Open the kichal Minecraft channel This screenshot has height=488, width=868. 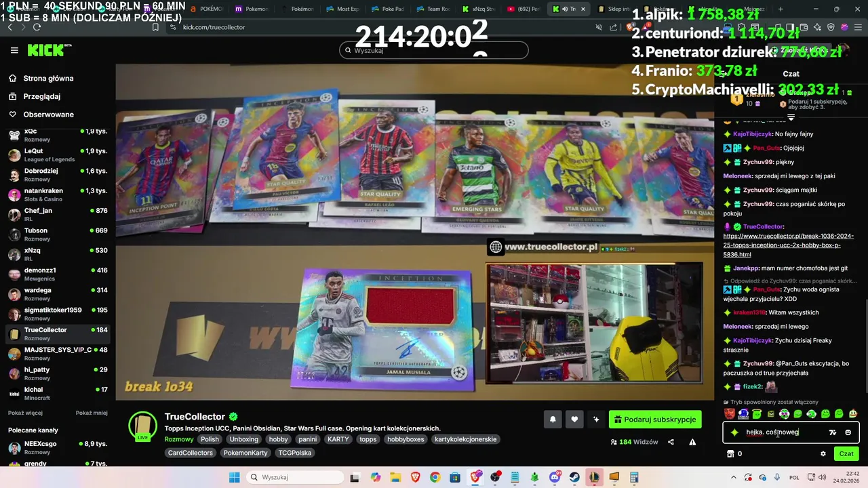coord(58,393)
